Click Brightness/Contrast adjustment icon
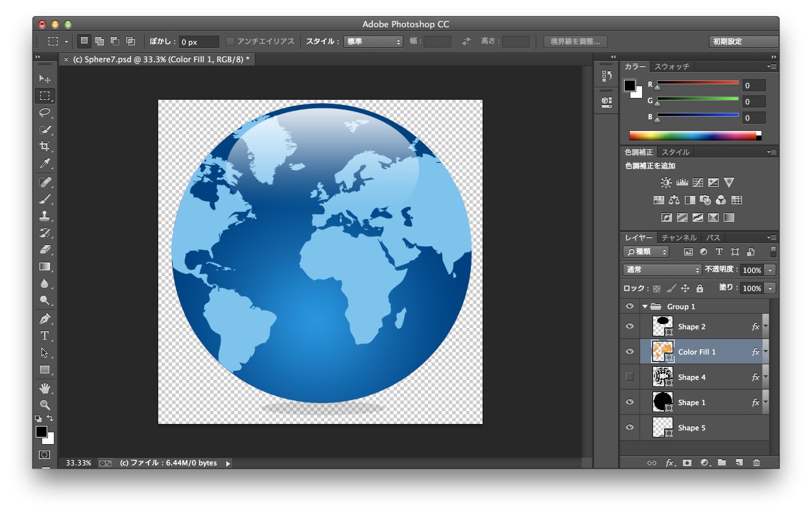This screenshot has width=812, height=514. coord(666,183)
